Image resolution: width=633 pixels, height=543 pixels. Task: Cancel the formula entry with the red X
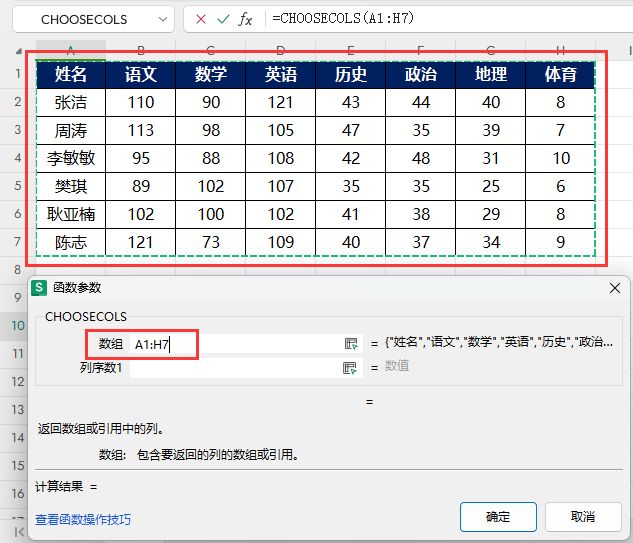tap(201, 19)
